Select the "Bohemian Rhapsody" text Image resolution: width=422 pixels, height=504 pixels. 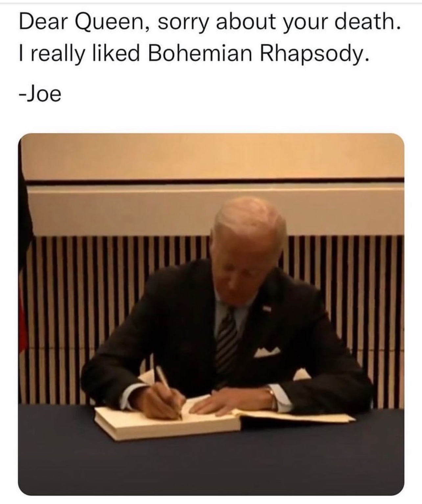click(257, 54)
